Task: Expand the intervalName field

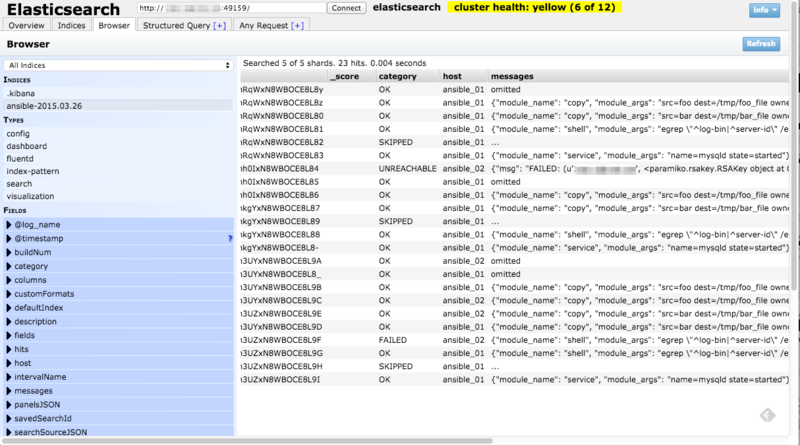Action: pos(118,377)
